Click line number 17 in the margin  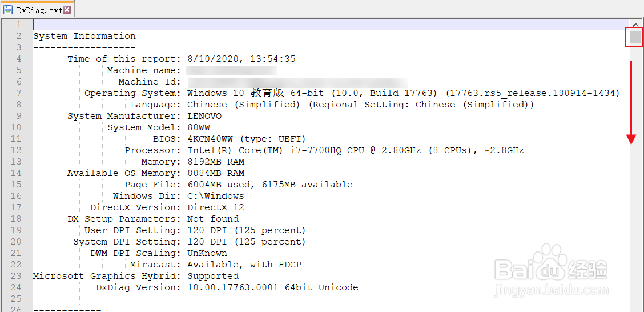click(16, 207)
